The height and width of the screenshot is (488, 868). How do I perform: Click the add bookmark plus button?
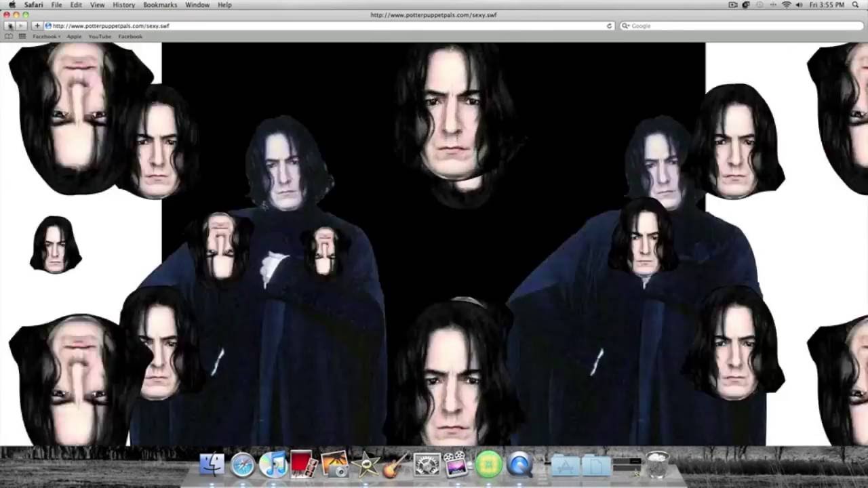pyautogui.click(x=37, y=26)
